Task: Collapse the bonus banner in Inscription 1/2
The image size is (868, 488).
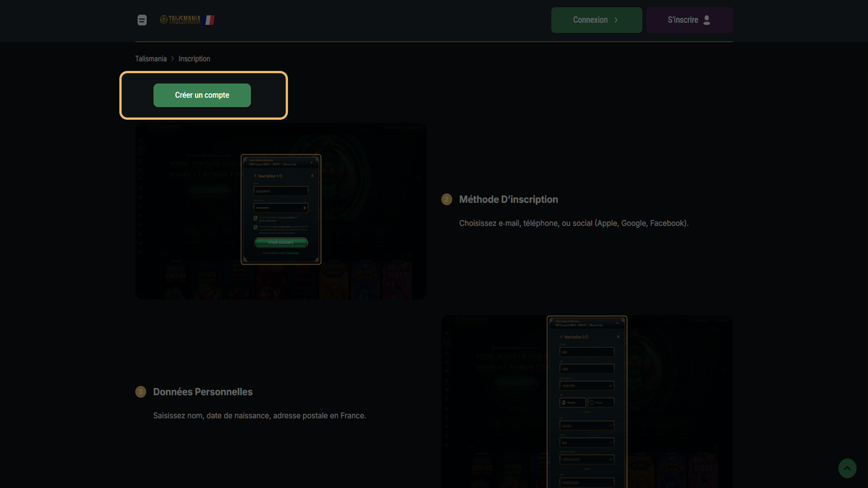Action: [311, 163]
